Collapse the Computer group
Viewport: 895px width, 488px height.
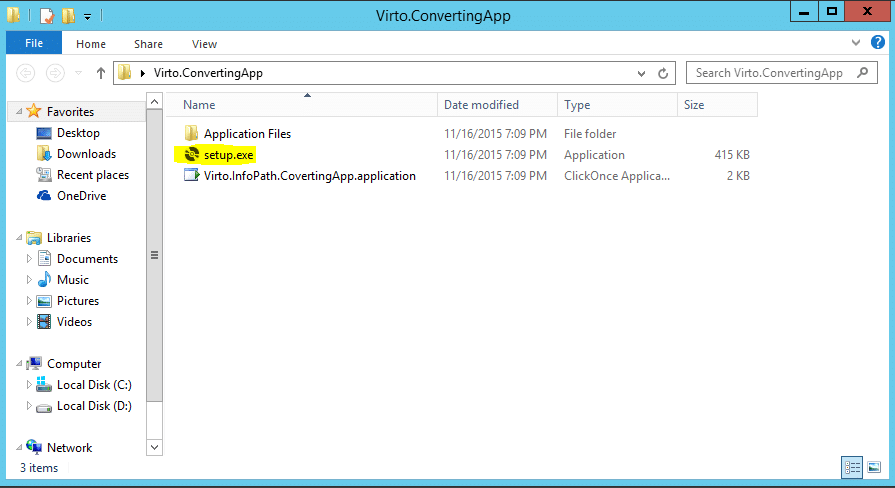point(19,364)
